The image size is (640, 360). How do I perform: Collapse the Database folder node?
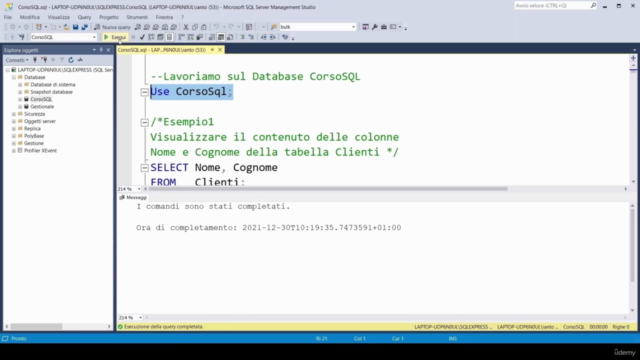coord(13,77)
